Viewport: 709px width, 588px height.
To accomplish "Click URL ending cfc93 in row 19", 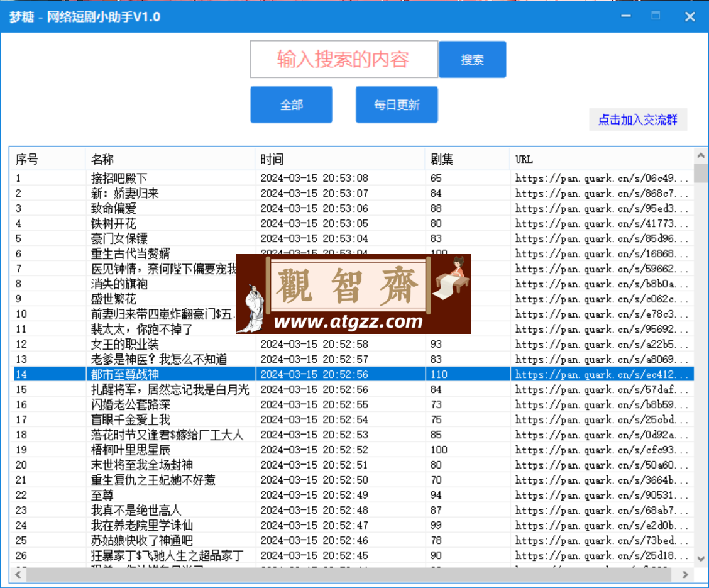I will 602,450.
